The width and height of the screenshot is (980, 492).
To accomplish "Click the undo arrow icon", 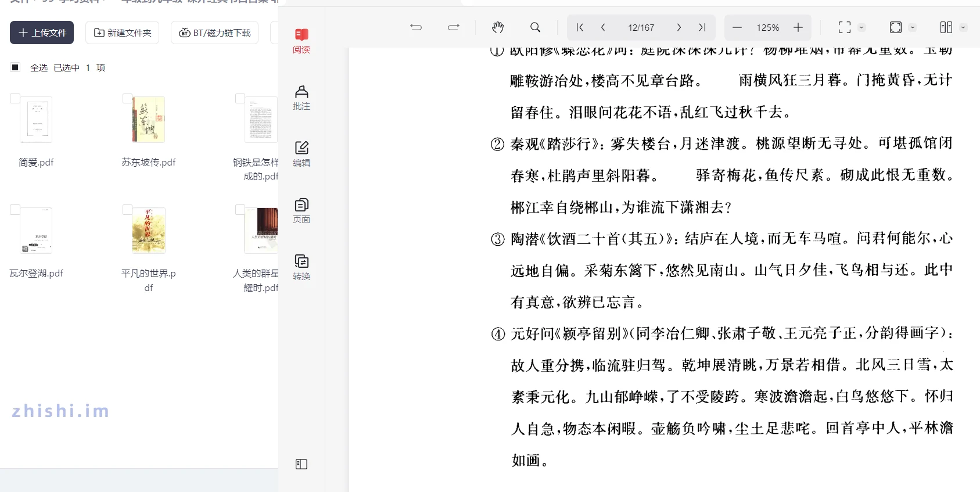I will click(416, 27).
